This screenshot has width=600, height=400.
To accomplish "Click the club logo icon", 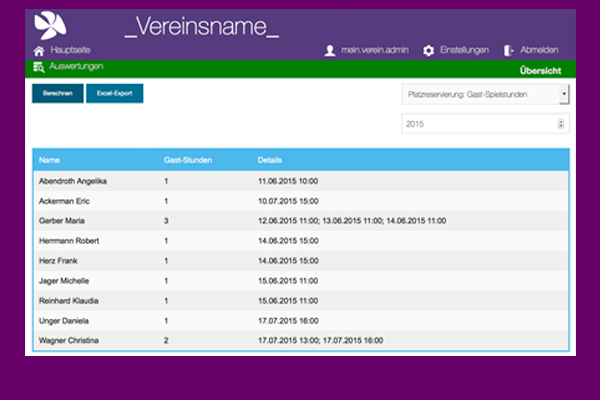I will pyautogui.click(x=50, y=25).
